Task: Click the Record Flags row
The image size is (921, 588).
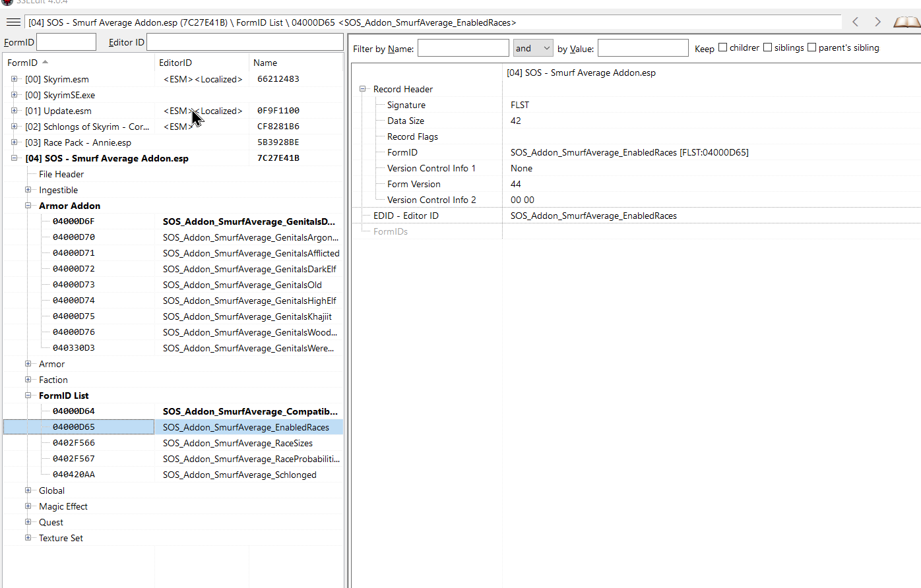Action: 636,136
